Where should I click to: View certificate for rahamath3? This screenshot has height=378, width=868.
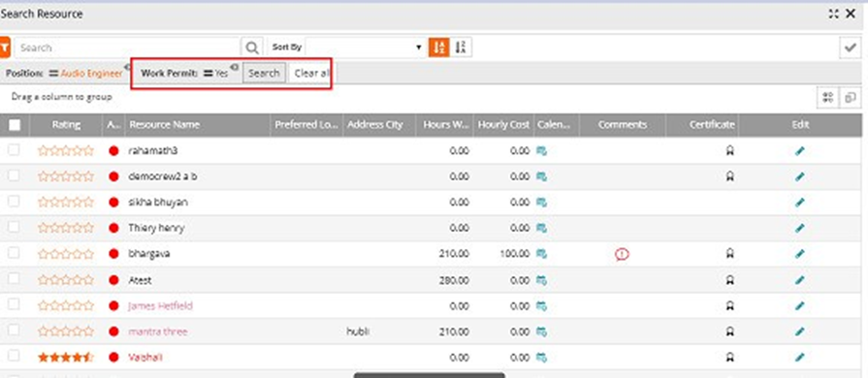click(x=729, y=150)
